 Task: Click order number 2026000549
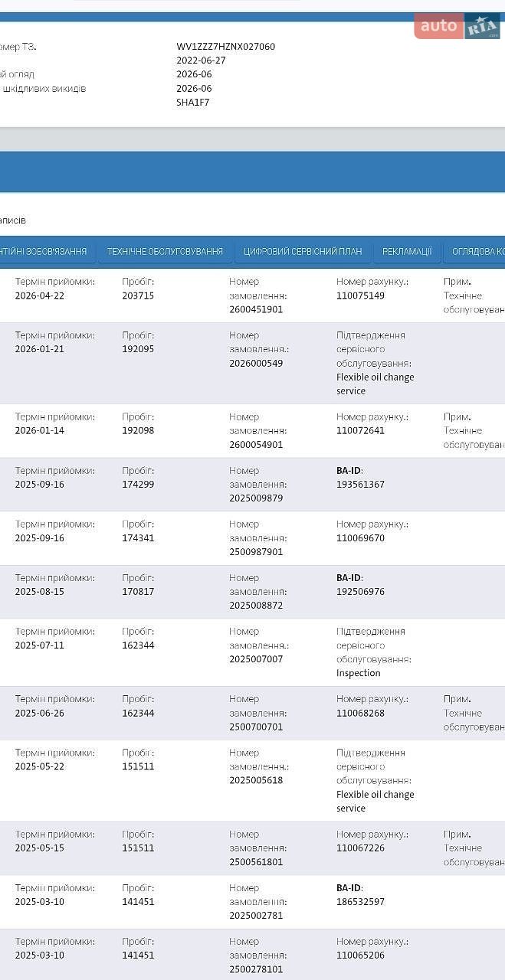(x=256, y=363)
